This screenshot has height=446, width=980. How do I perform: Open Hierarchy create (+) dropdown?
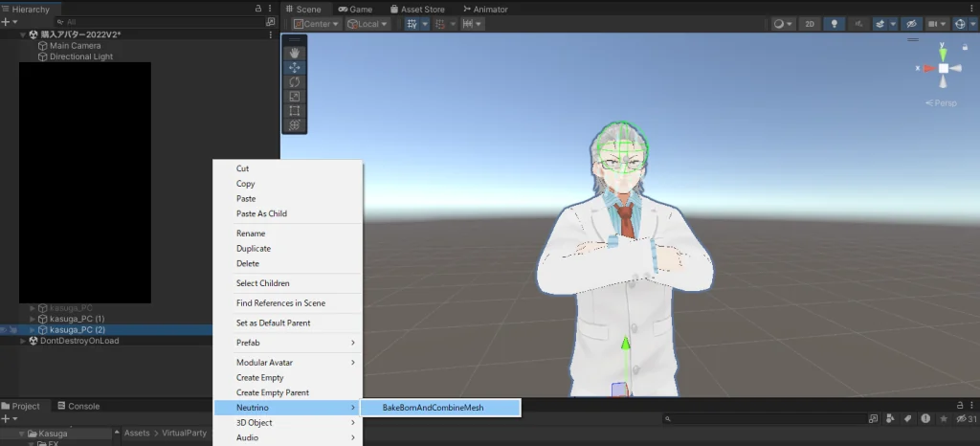click(x=9, y=22)
